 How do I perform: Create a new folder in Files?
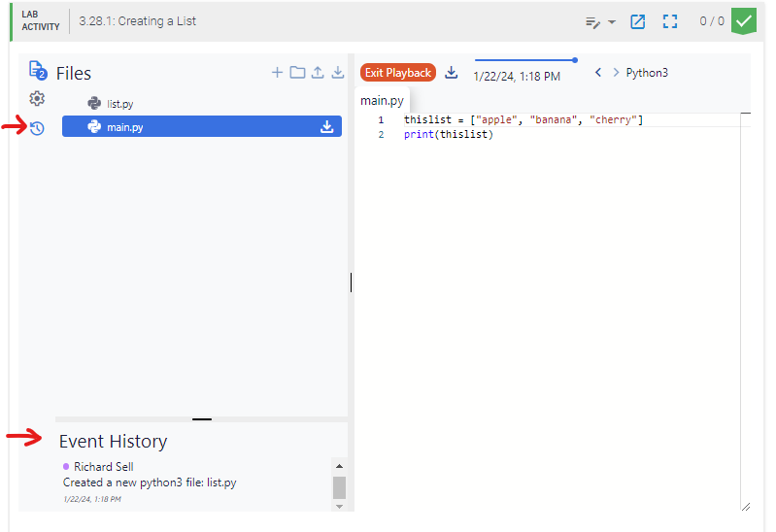297,73
